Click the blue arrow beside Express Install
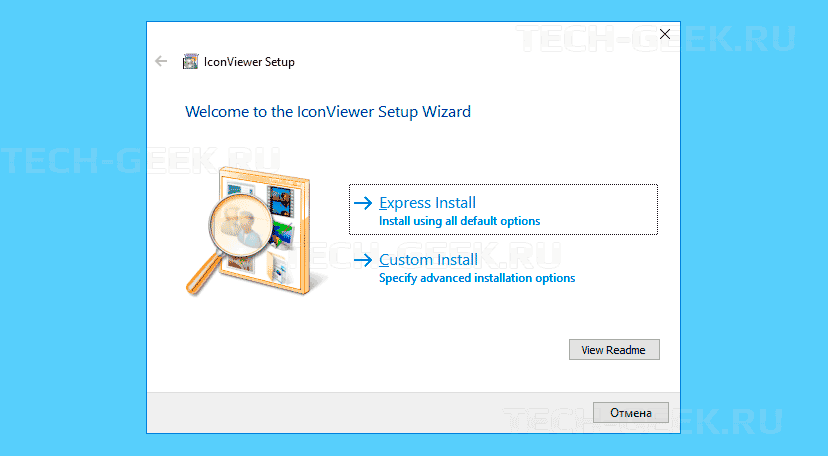Viewport: 828px width, 456px height. click(x=363, y=203)
